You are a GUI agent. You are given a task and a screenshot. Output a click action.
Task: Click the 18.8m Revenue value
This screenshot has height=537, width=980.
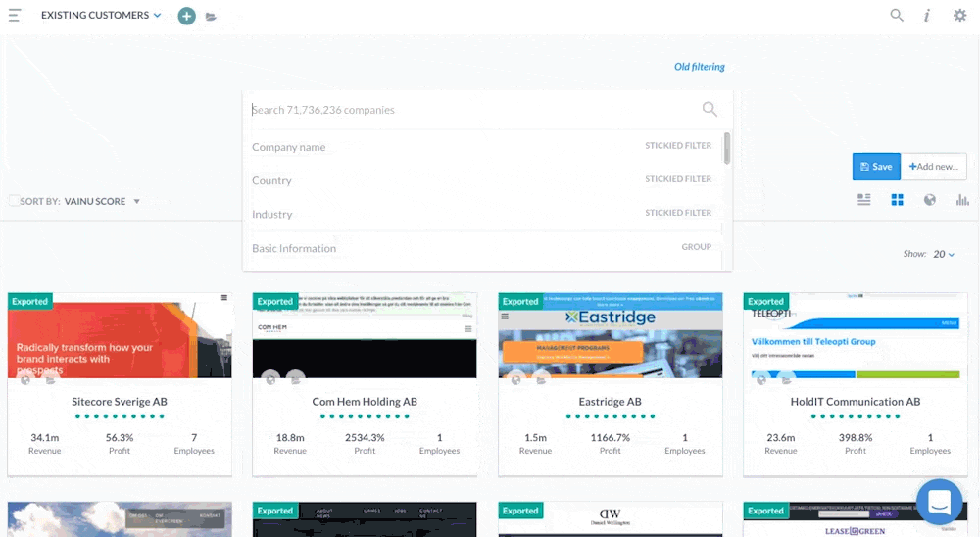[x=290, y=438]
